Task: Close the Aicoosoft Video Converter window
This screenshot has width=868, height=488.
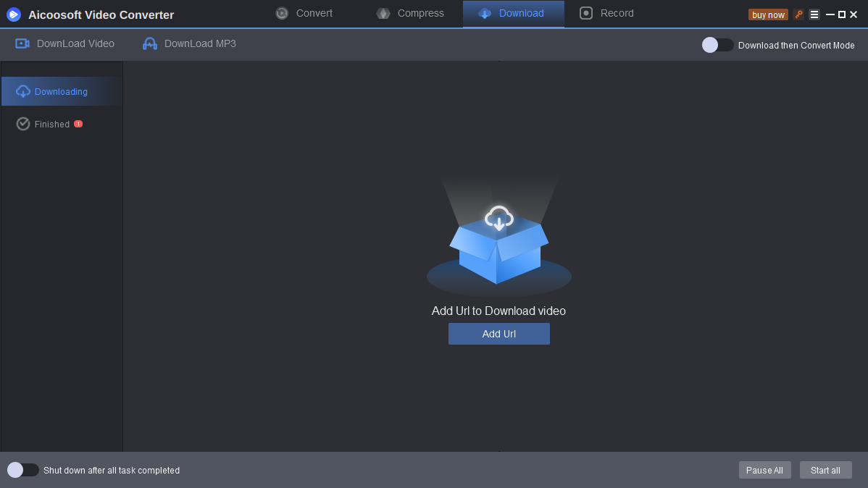Action: pyautogui.click(x=853, y=14)
